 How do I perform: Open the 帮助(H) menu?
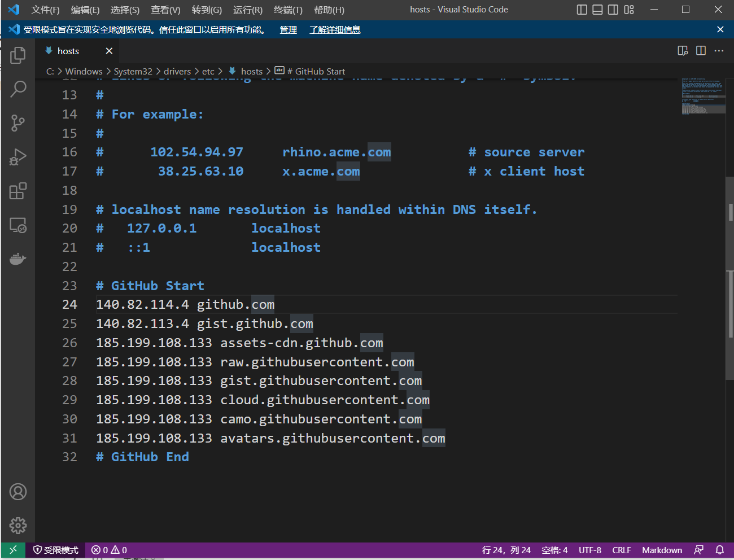point(329,10)
